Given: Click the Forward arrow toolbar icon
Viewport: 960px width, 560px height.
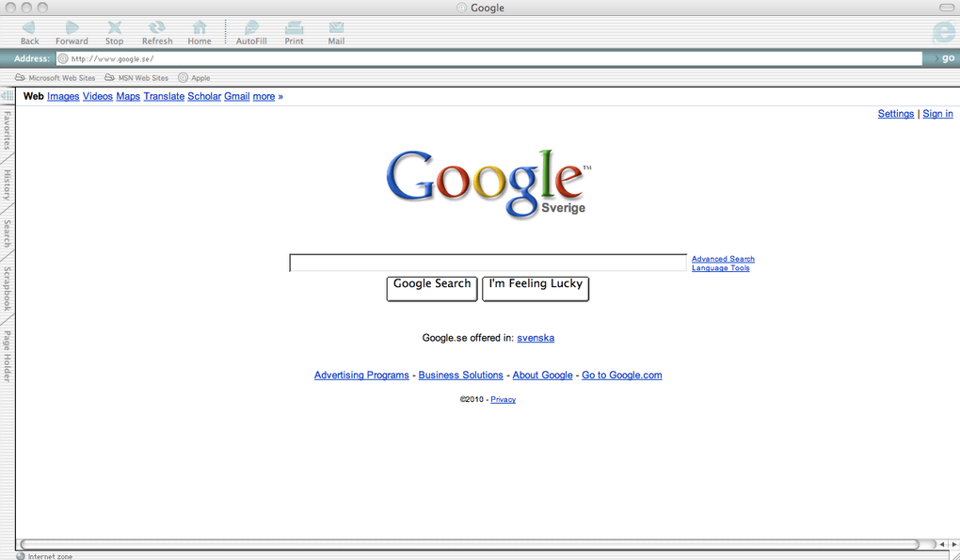Looking at the screenshot, I should (x=72, y=27).
